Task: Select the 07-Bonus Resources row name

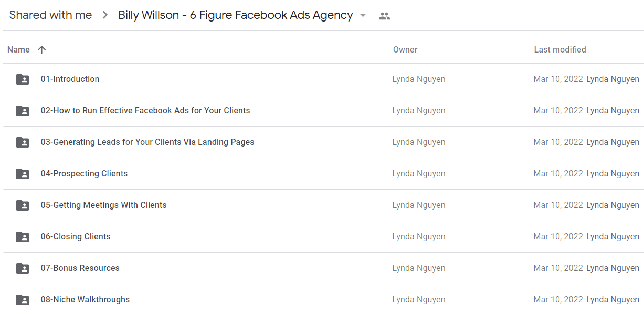Action: (x=80, y=268)
